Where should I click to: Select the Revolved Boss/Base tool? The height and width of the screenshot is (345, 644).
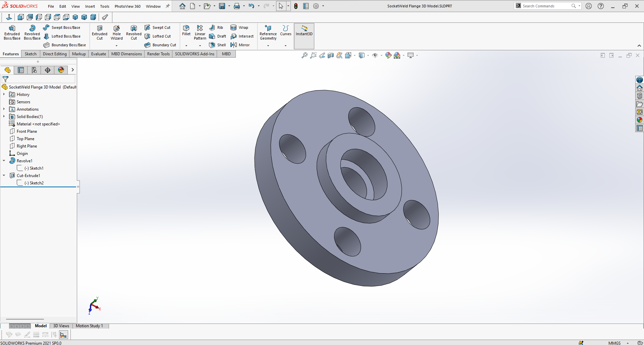(x=32, y=33)
